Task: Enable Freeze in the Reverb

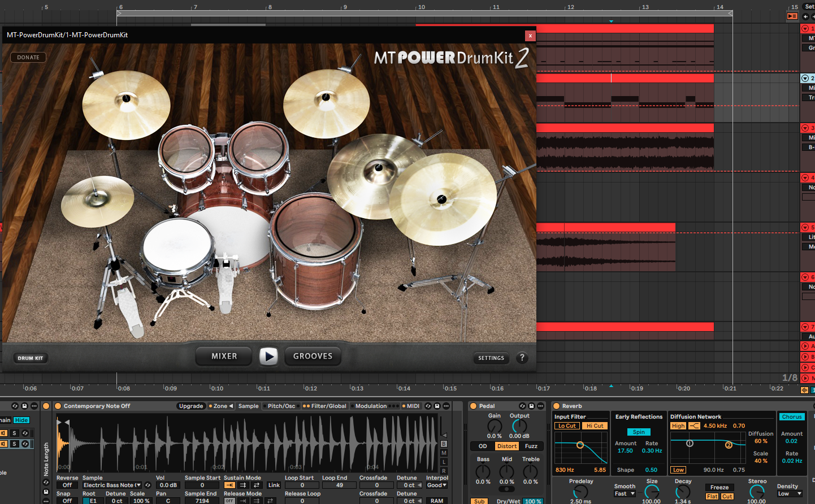Action: tap(719, 488)
